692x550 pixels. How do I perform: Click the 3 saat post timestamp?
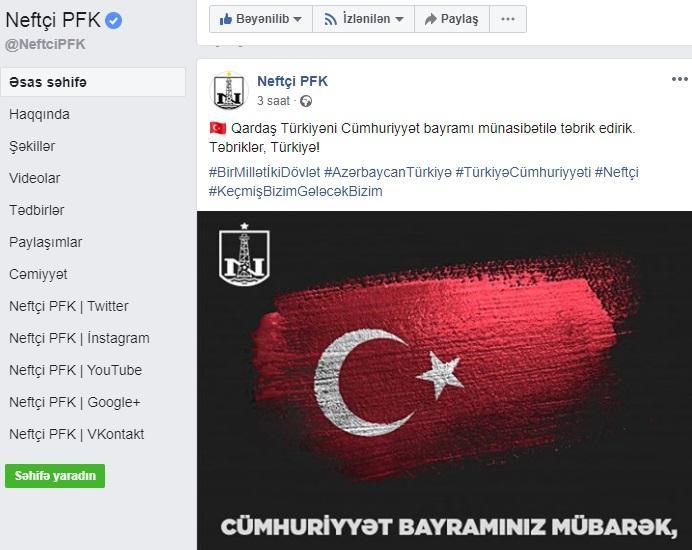point(273,101)
